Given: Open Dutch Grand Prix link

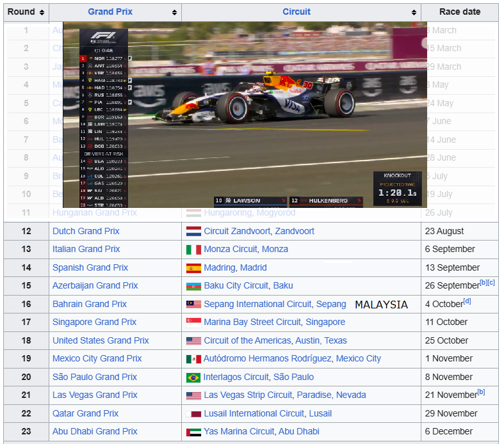Looking at the screenshot, I should [x=86, y=231].
